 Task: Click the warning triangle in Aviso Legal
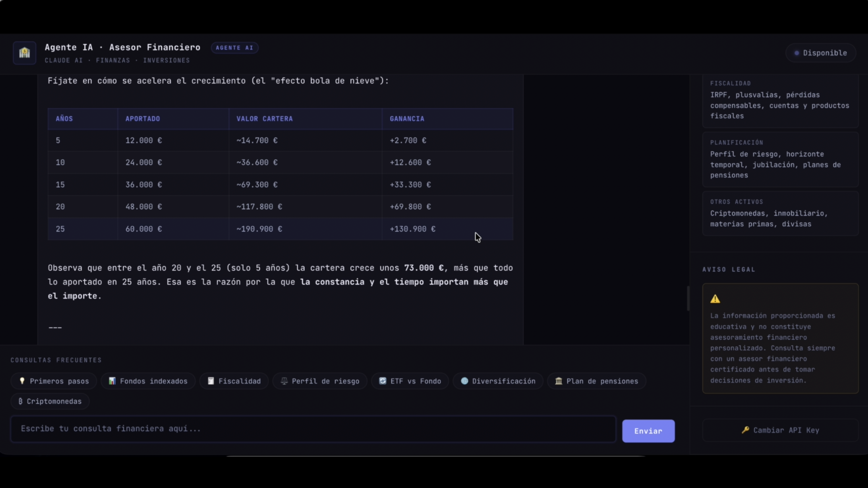(x=715, y=299)
